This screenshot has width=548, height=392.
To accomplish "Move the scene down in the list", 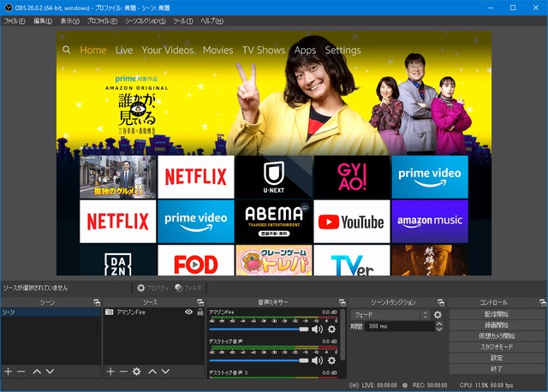I will pyautogui.click(x=50, y=371).
